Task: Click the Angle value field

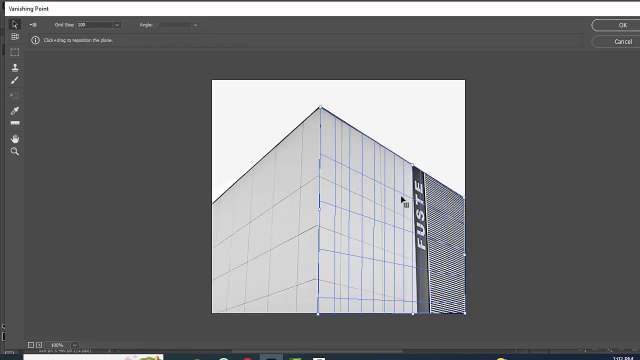Action: coord(174,25)
